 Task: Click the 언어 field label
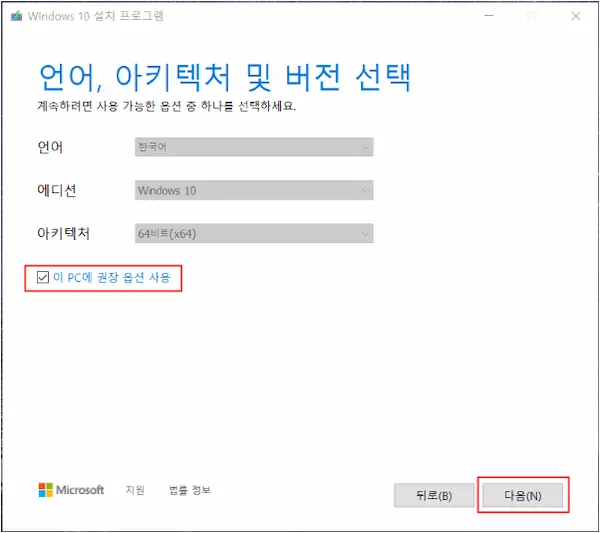coord(50,147)
